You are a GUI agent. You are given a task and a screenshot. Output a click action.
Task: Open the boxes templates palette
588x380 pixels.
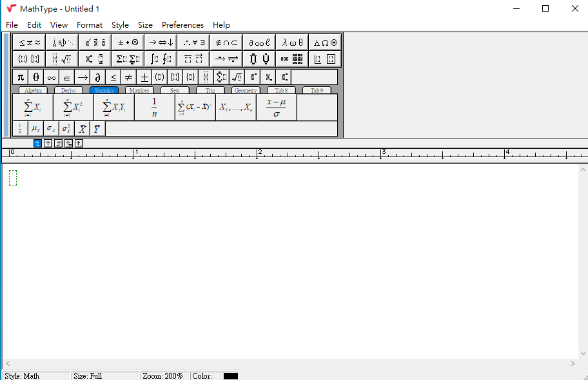(x=325, y=59)
